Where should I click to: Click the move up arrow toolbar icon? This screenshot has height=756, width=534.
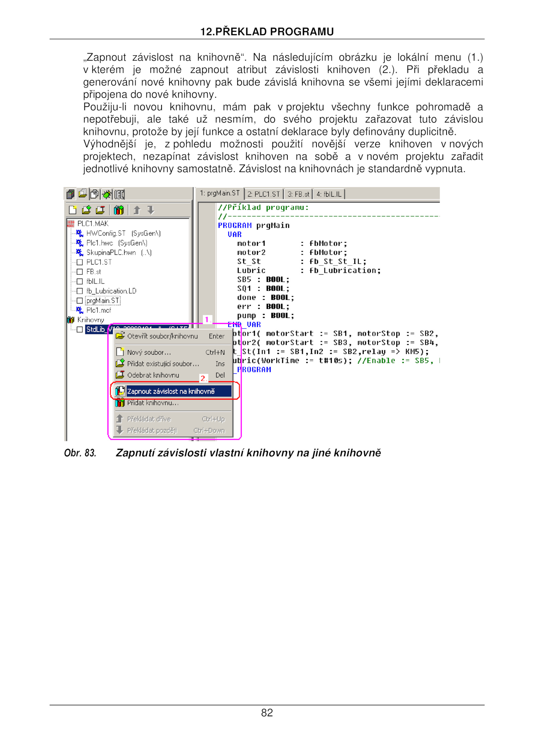(137, 210)
